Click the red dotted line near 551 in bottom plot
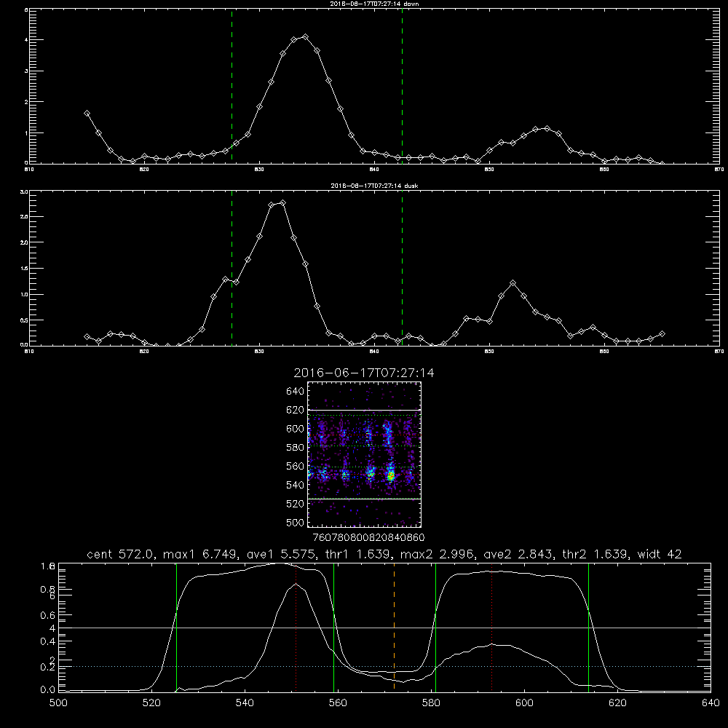Viewport: 728px width, 728px height. click(x=296, y=627)
